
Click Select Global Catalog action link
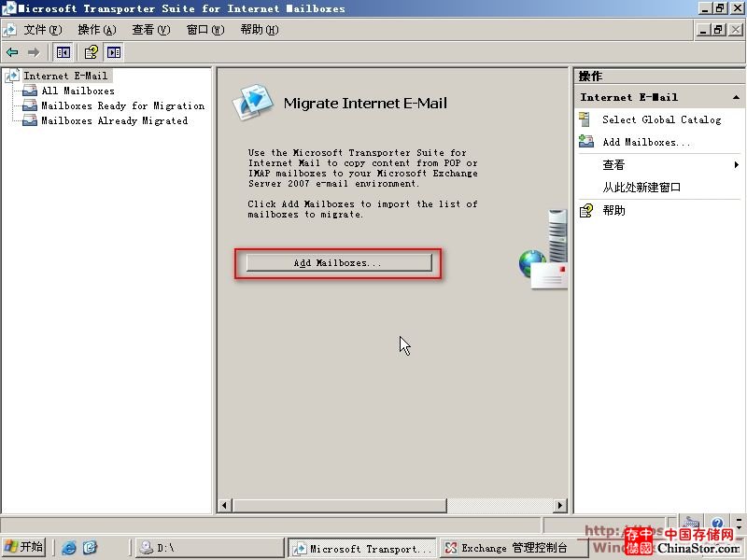click(x=662, y=119)
